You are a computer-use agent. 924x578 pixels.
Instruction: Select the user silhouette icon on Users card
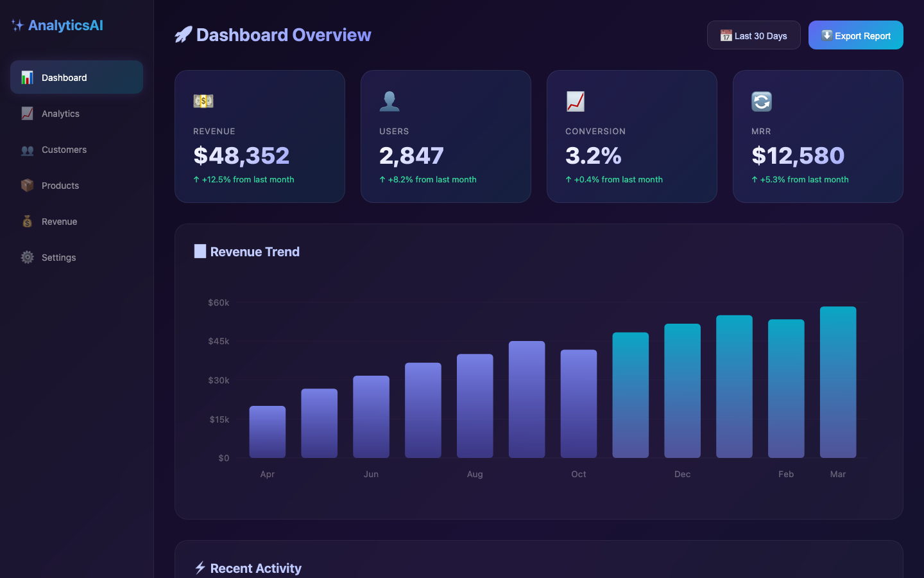coord(389,101)
